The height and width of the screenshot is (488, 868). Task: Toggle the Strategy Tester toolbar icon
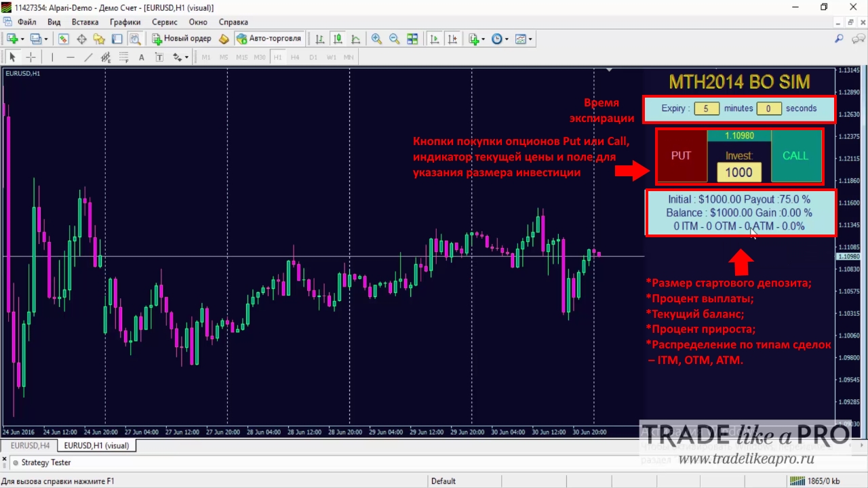click(x=135, y=39)
